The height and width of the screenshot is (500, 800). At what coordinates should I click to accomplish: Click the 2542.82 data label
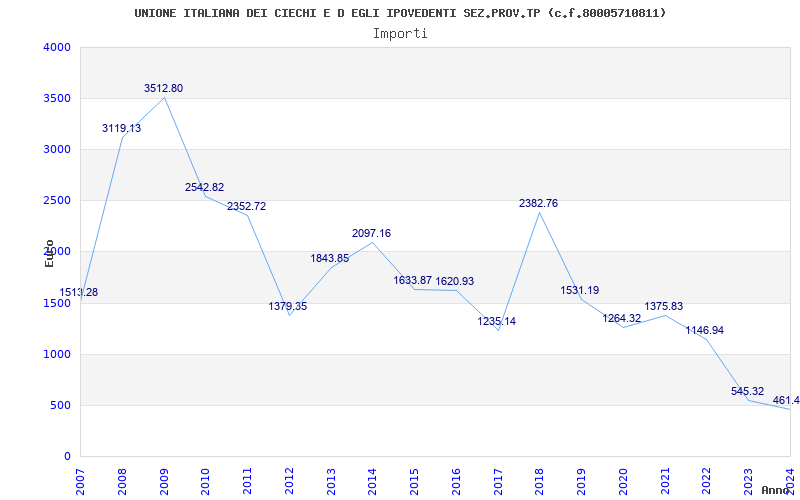pos(205,187)
